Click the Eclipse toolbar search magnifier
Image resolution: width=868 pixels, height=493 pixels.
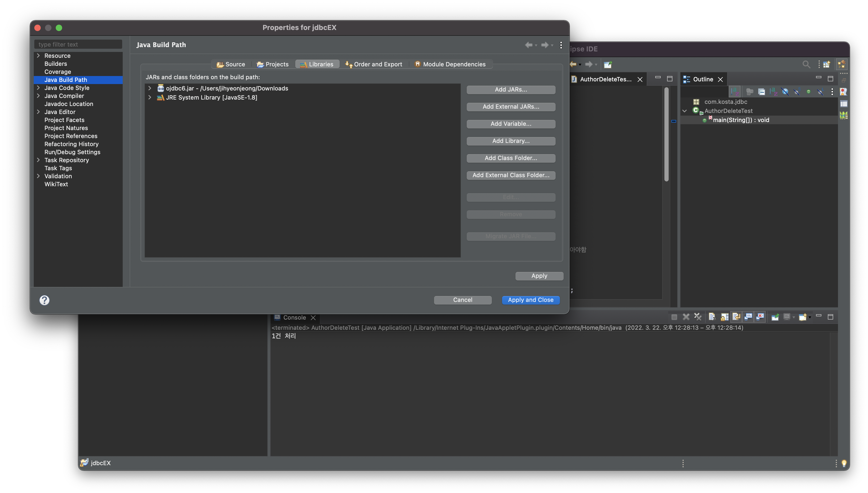(806, 64)
